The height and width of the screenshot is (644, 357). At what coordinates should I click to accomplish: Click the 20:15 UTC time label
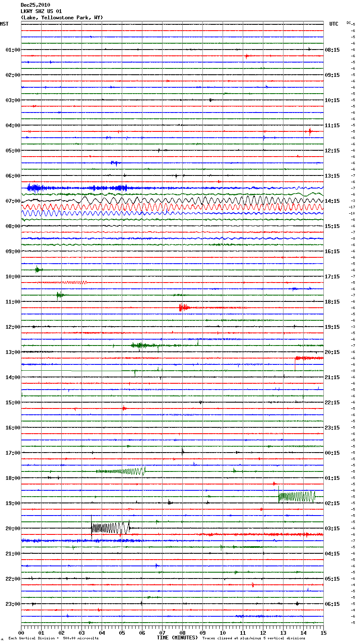pos(332,352)
